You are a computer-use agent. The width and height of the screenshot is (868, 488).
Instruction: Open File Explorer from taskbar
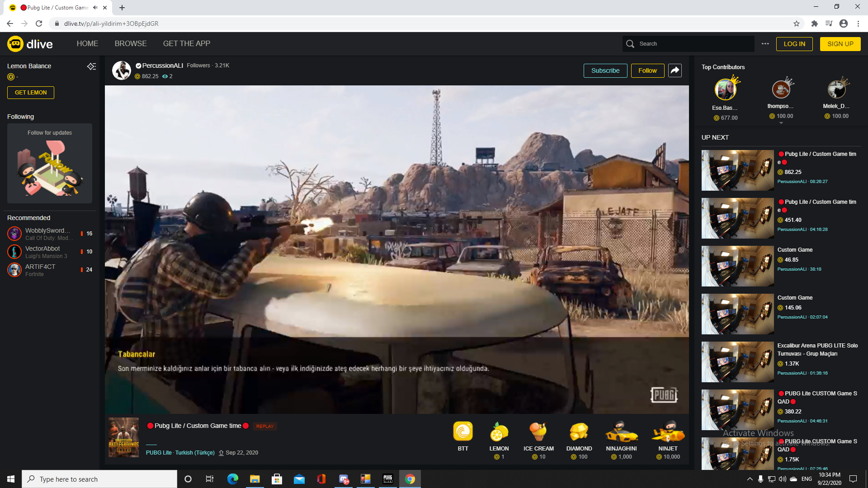click(x=255, y=479)
